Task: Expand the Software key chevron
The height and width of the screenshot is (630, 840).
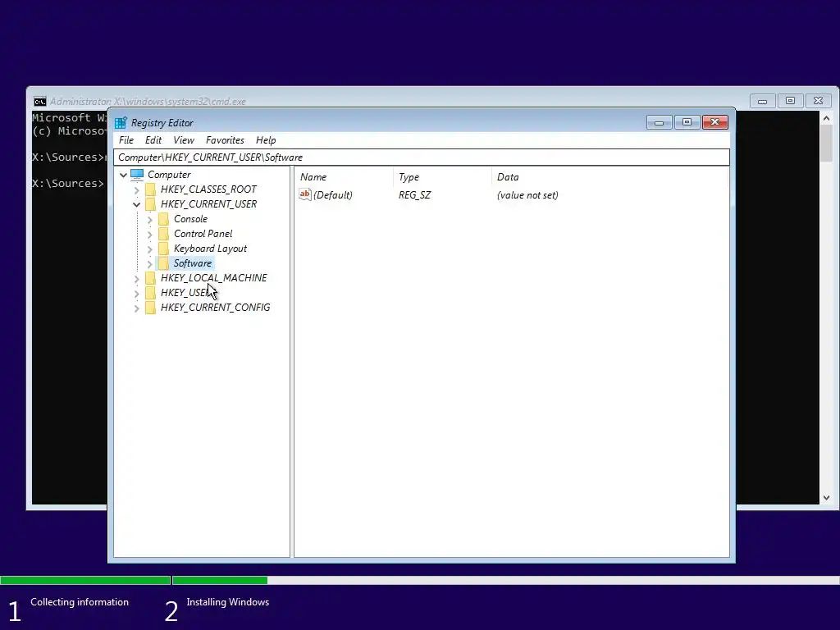Action: click(x=149, y=263)
